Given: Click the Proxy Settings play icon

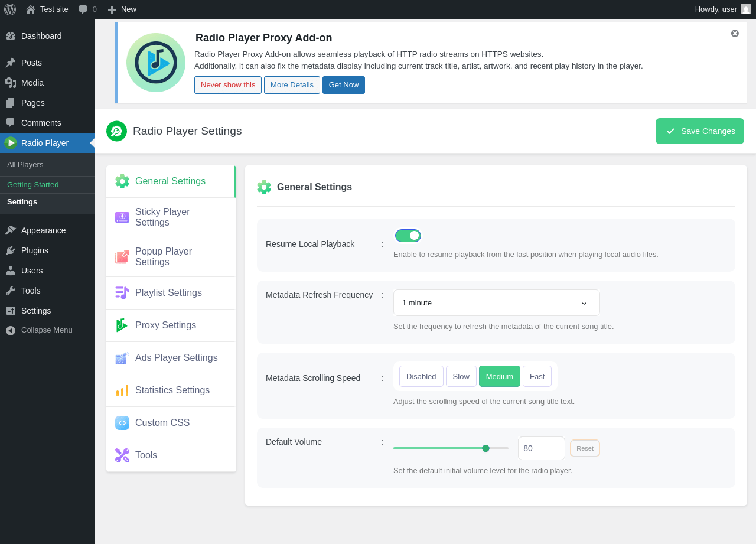Looking at the screenshot, I should [122, 325].
